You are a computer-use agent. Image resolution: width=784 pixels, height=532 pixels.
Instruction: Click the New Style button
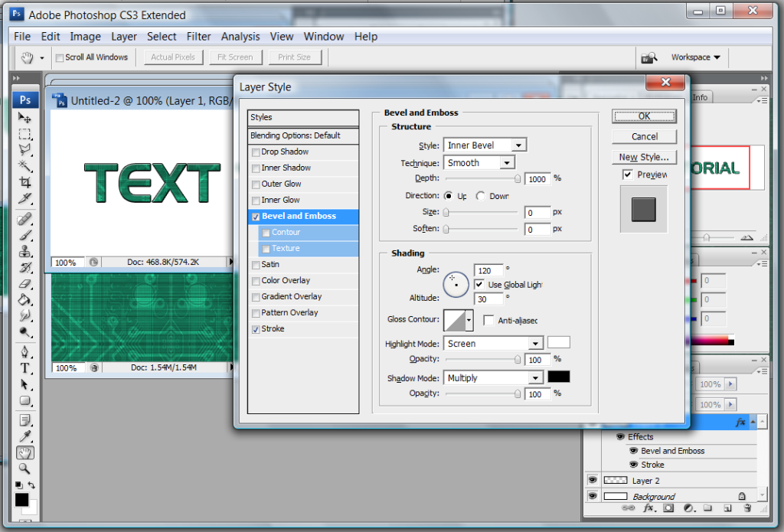coord(644,157)
